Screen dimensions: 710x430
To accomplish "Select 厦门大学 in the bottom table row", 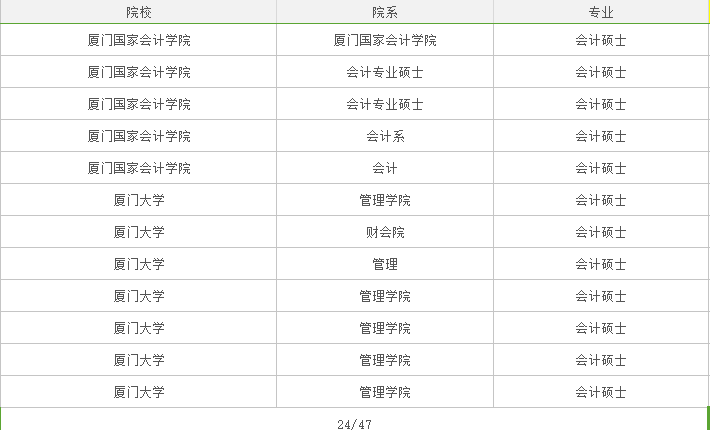I will 139,392.
